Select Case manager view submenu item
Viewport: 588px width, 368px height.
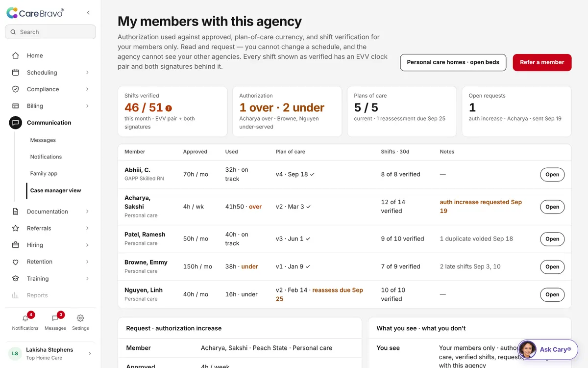[x=56, y=190]
